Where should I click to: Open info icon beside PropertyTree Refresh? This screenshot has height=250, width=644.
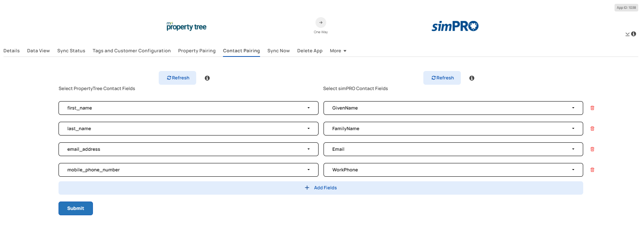[x=207, y=78]
